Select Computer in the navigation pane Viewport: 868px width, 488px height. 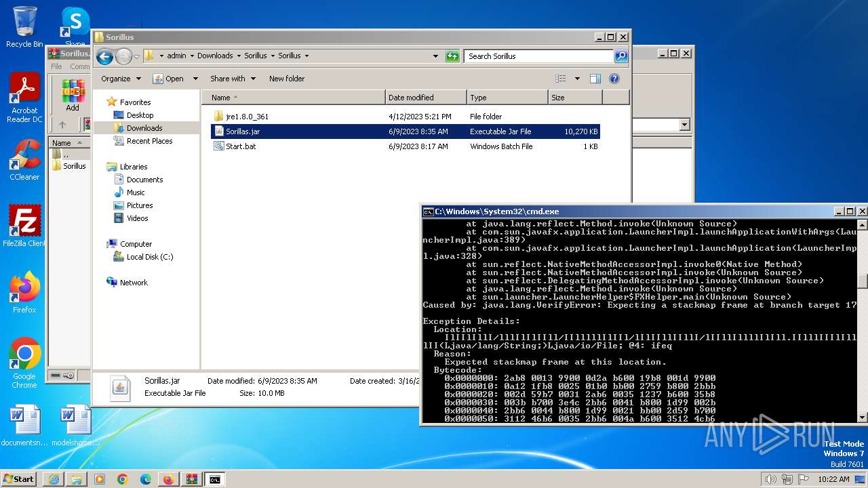136,244
